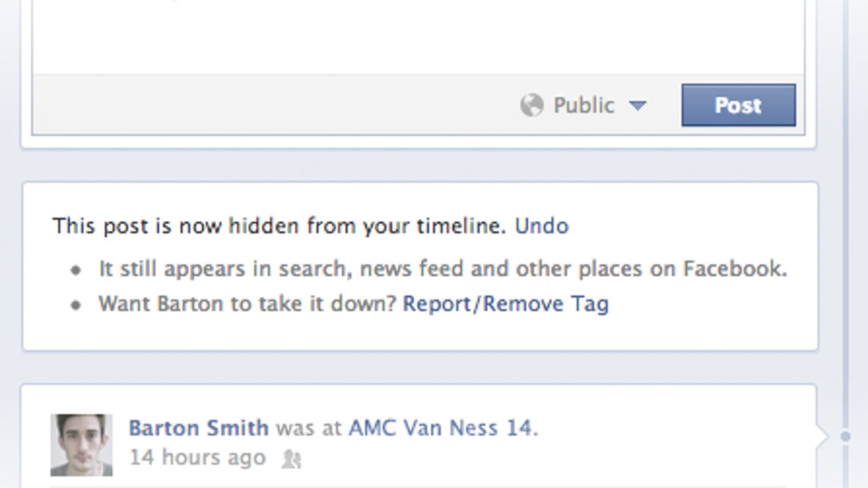Image resolution: width=868 pixels, height=488 pixels.
Task: Click the globe icon beside Public
Action: pos(532,106)
